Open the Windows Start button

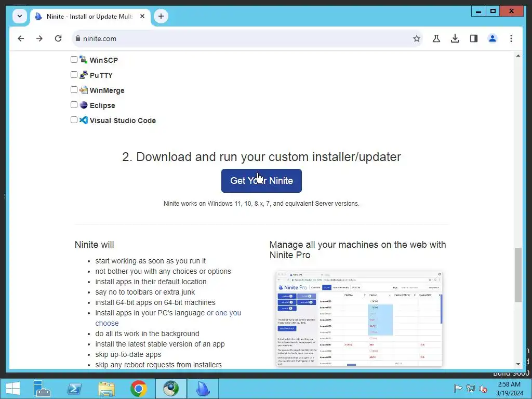(13, 389)
